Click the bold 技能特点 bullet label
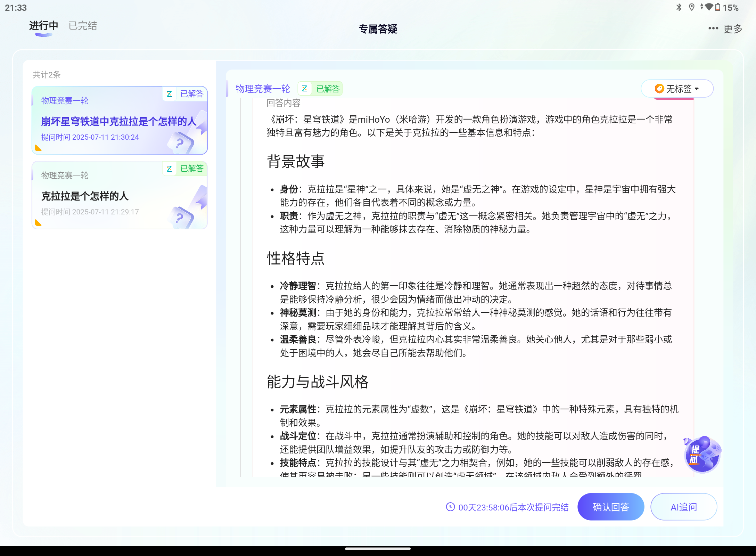 pyautogui.click(x=298, y=463)
